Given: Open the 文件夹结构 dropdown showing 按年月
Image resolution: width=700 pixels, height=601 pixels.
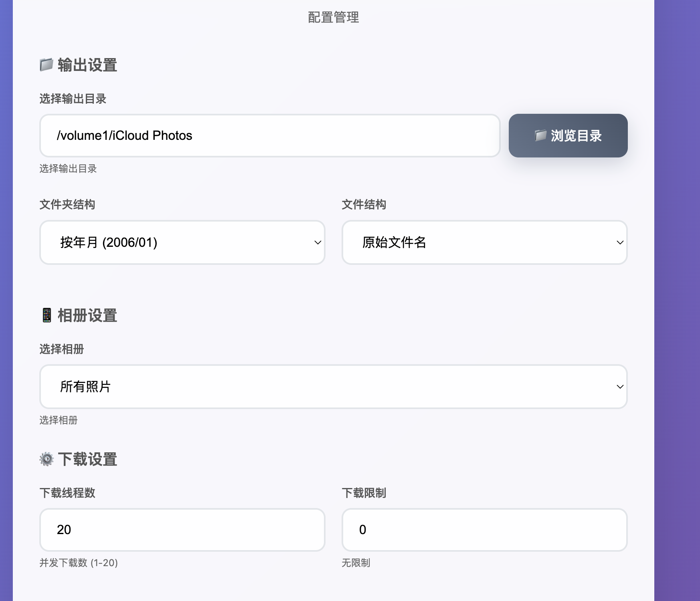Looking at the screenshot, I should (182, 242).
